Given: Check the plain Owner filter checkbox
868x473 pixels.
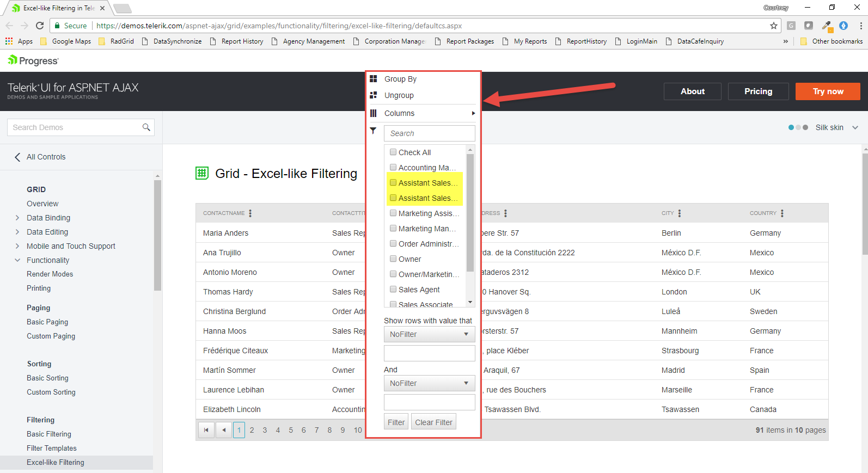Looking at the screenshot, I should (393, 259).
